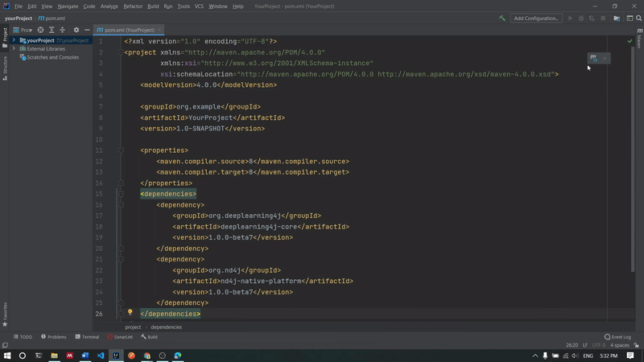This screenshot has width=644, height=362.
Task: Close the pom.xml editor tab
Action: pos(159,30)
